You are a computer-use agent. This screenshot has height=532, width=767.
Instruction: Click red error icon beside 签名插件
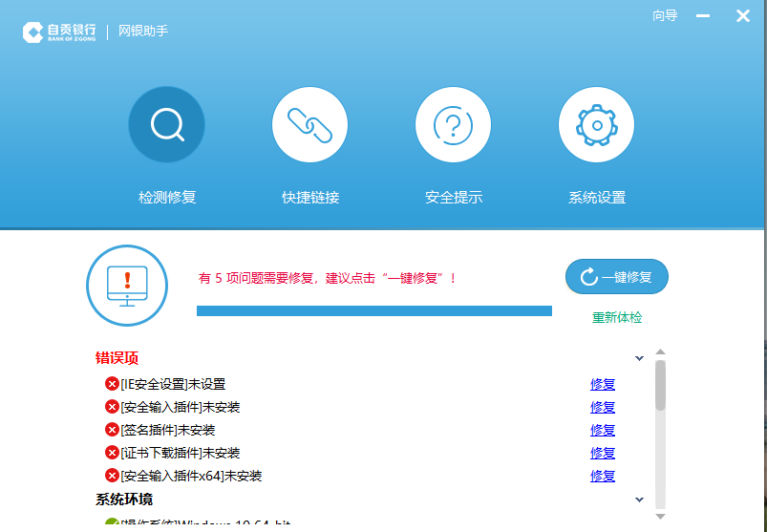[112, 430]
